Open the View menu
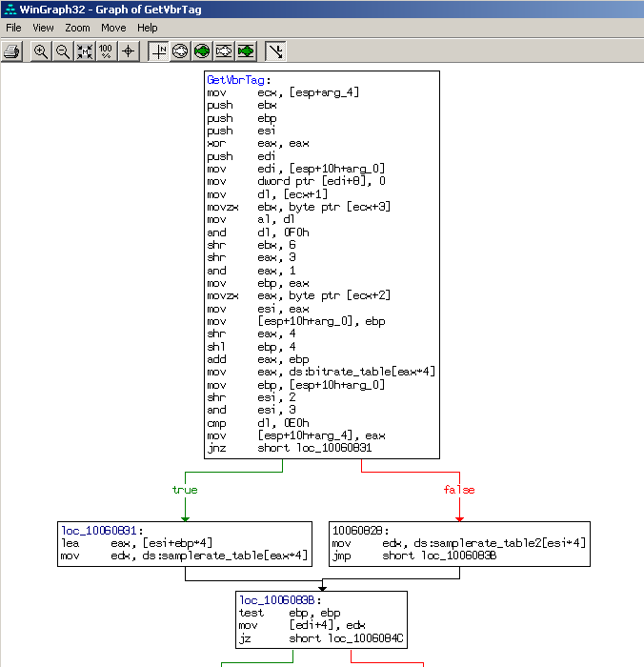The height and width of the screenshot is (667, 644). pos(43,28)
